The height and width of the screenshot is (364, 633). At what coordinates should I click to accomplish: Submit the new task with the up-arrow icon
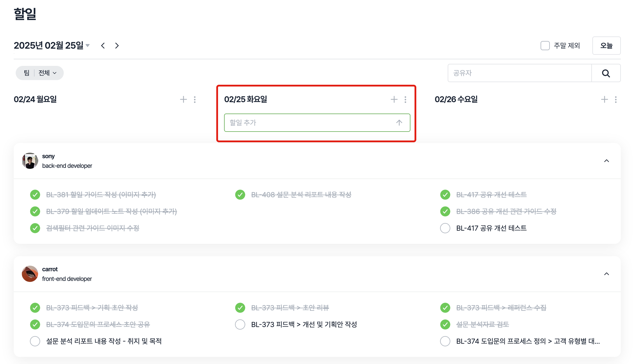tap(399, 123)
